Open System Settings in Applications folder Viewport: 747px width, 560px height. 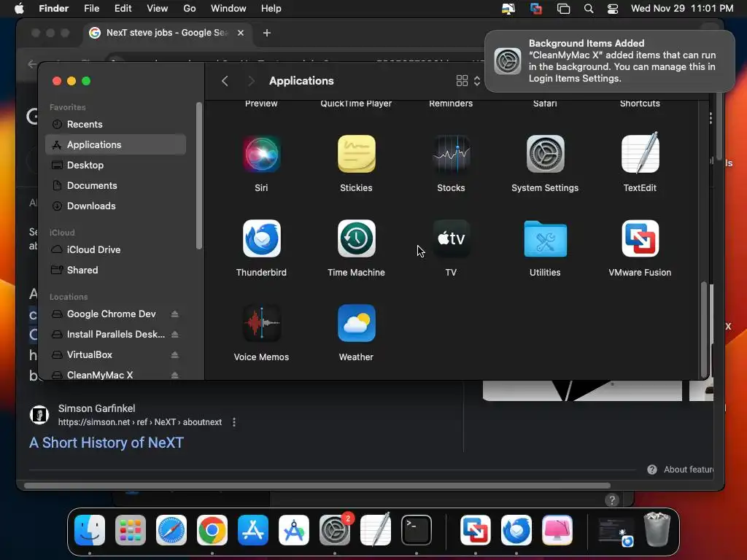point(545,154)
